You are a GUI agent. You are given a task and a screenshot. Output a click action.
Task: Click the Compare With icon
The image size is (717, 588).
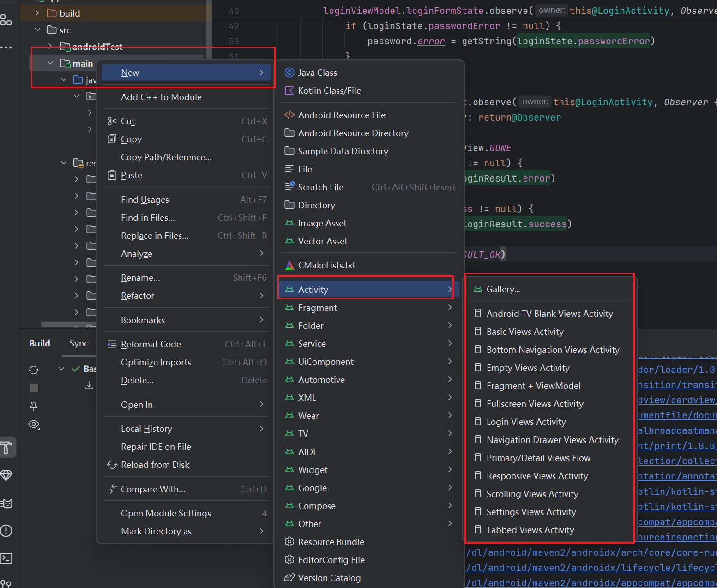tap(112, 489)
